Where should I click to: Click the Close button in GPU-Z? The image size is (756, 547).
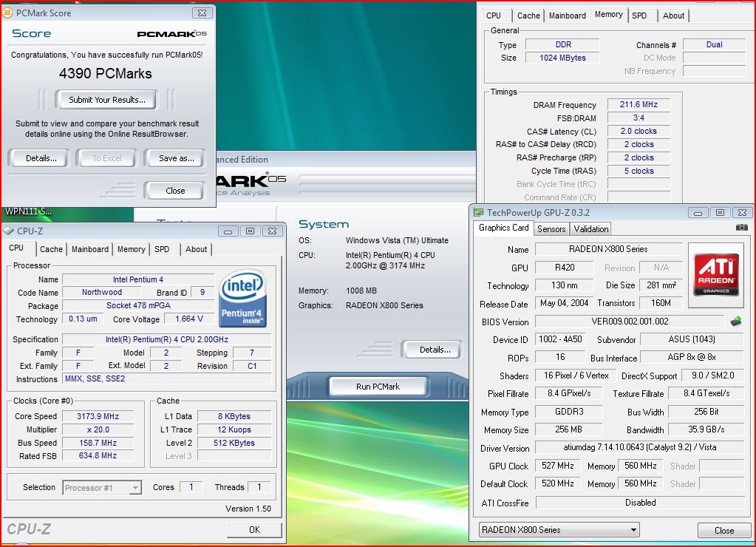click(724, 530)
